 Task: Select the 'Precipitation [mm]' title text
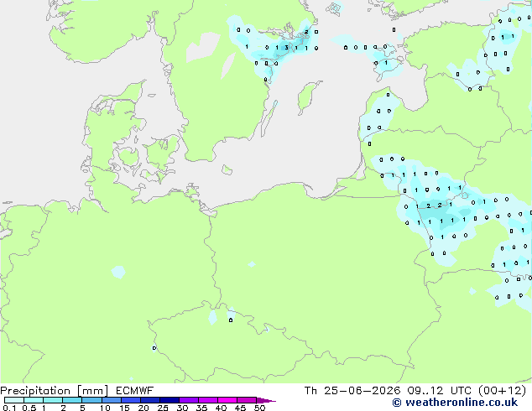(x=55, y=391)
